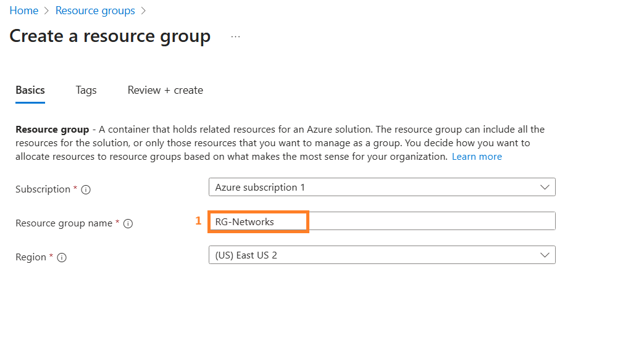Click the Resource group name label
The height and width of the screenshot is (343, 644).
click(64, 223)
